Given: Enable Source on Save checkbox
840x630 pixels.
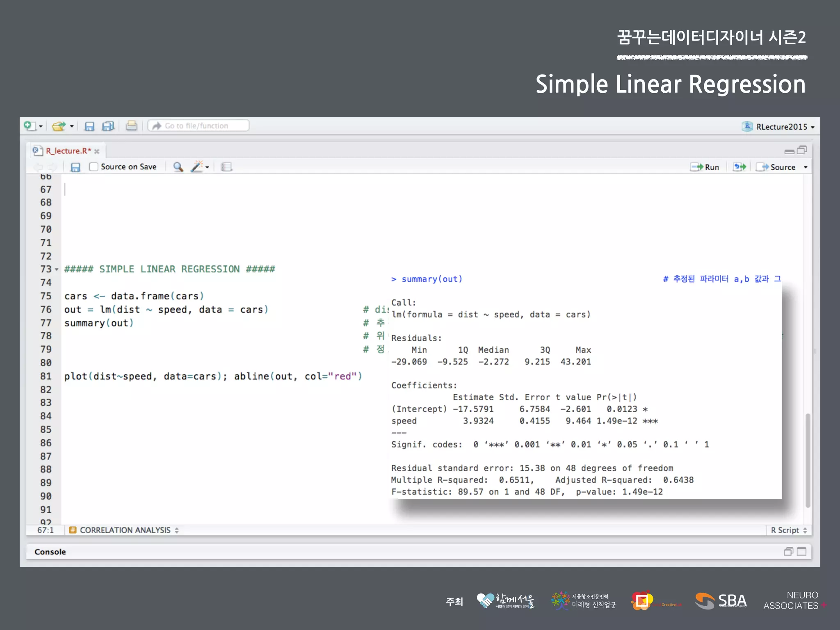Looking at the screenshot, I should (94, 167).
